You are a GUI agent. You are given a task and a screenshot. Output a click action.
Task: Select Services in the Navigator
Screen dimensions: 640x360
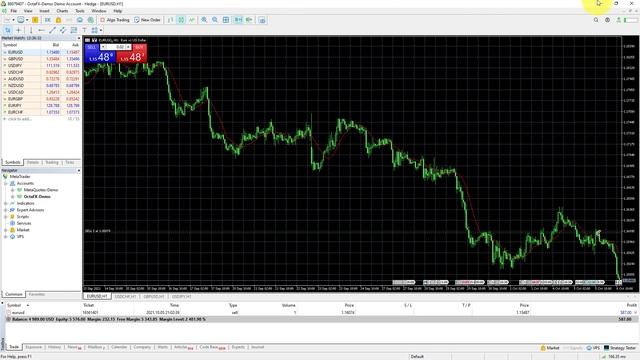(24, 223)
